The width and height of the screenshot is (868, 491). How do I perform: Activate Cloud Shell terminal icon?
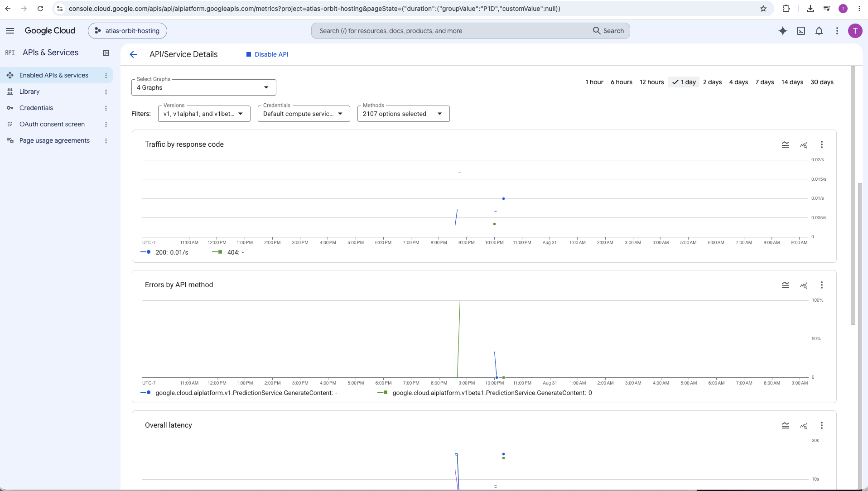click(x=801, y=31)
